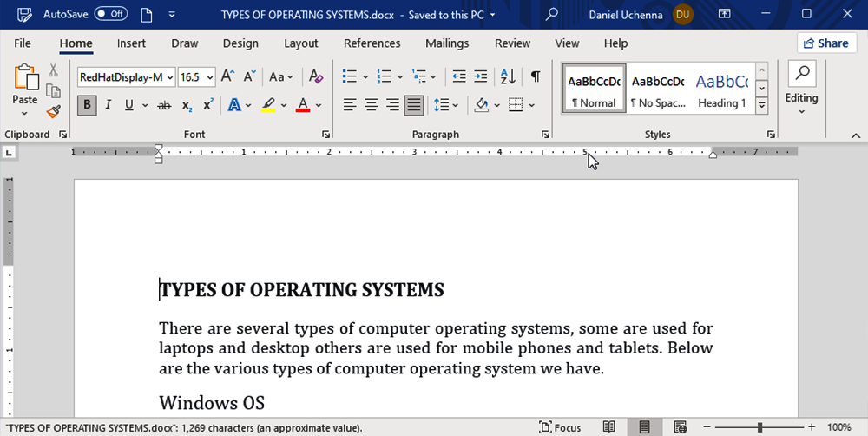This screenshot has height=436, width=868.
Task: Switch to the References tab
Action: coord(372,43)
